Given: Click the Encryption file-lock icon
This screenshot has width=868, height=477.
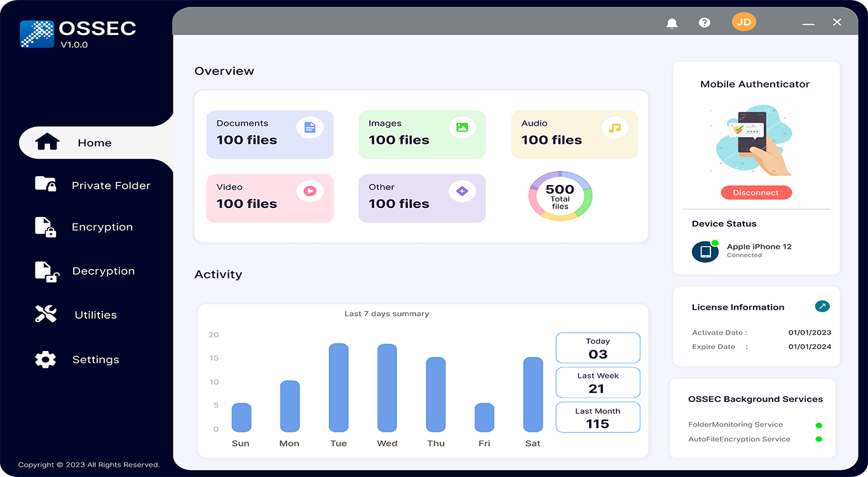Looking at the screenshot, I should pyautogui.click(x=45, y=227).
